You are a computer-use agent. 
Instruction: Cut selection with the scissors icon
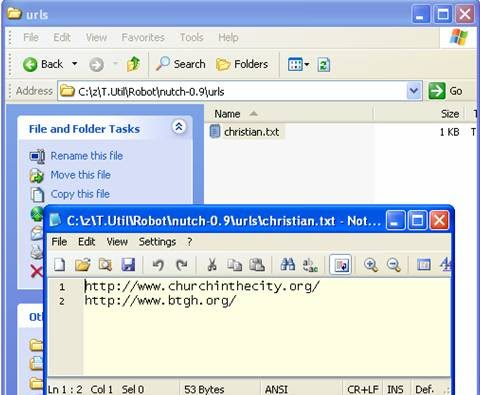[212, 265]
